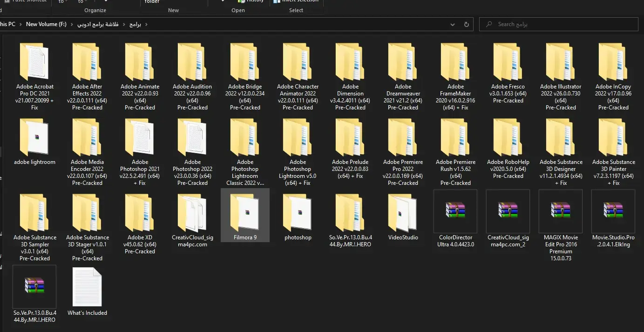The image size is (644, 332).
Task: Select the Adobe Dreamweaver 2021 folder
Action: pyautogui.click(x=403, y=76)
